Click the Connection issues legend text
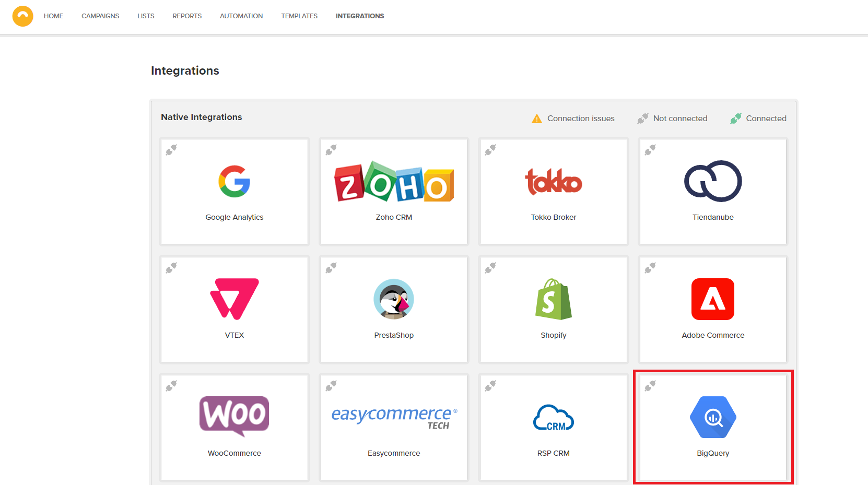The height and width of the screenshot is (485, 868). tap(581, 119)
